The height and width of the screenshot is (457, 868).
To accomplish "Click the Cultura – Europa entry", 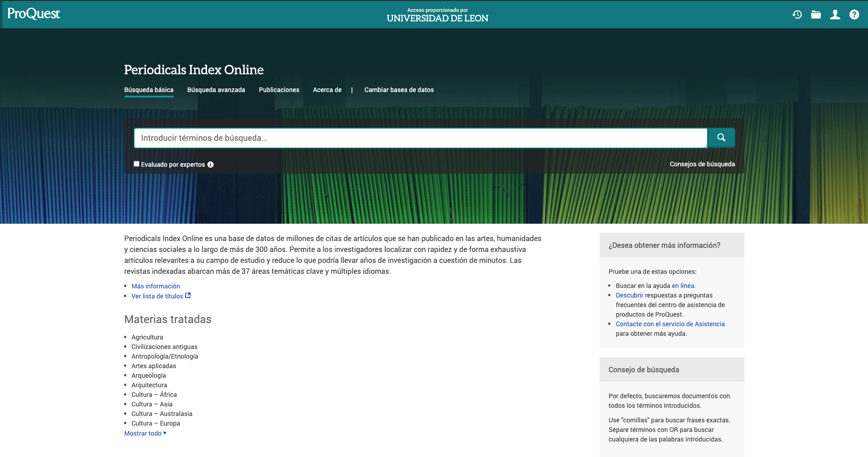I will [x=156, y=423].
